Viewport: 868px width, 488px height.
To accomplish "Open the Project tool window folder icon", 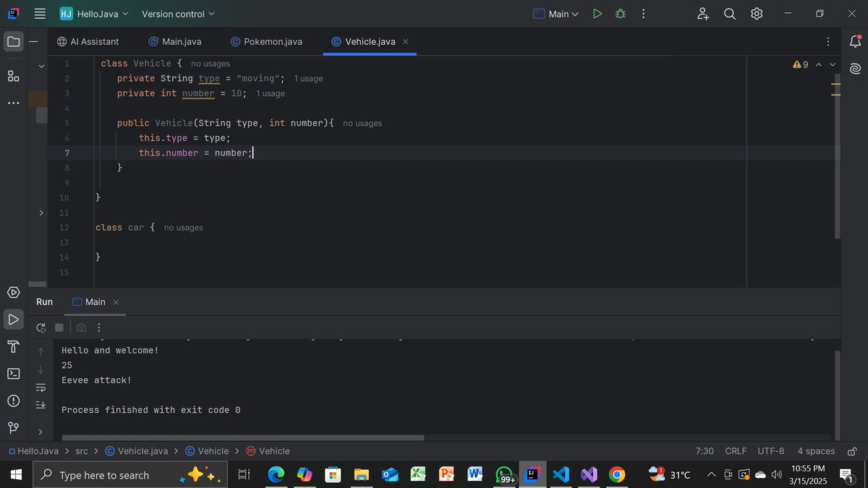I will [x=13, y=42].
